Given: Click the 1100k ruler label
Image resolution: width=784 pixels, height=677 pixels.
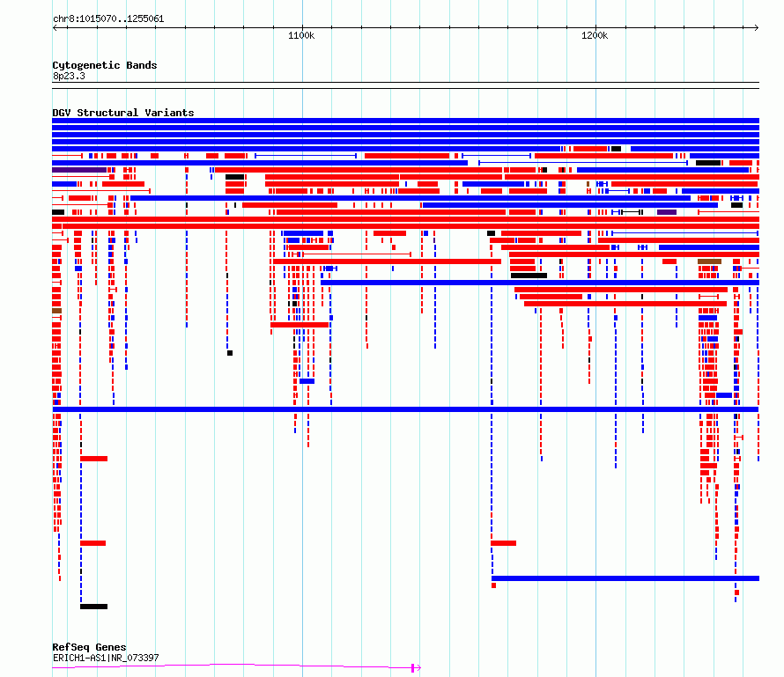Looking at the screenshot, I should (301, 35).
